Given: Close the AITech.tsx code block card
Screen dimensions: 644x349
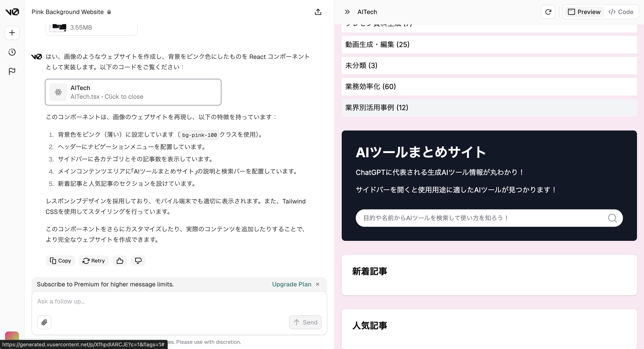Looking at the screenshot, I should click(x=133, y=92).
